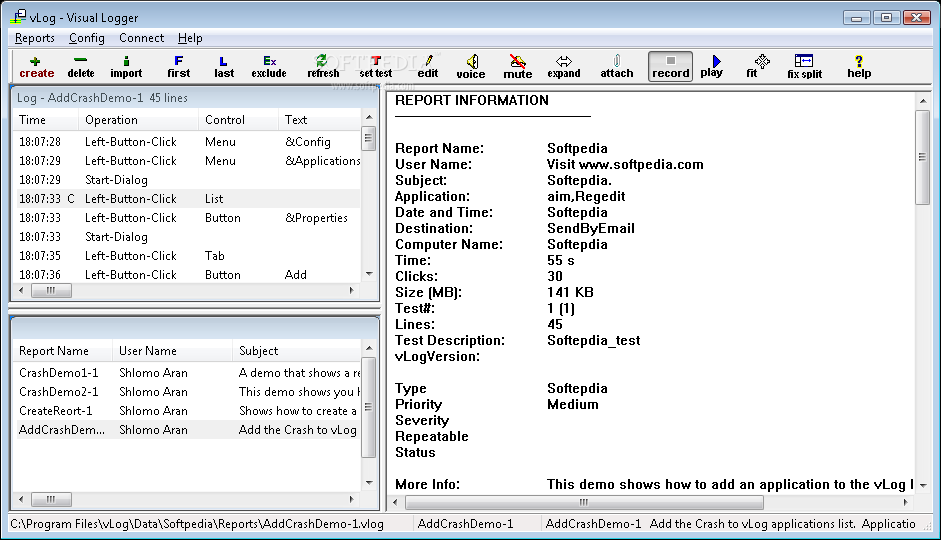Sort log by Time column header
The width and height of the screenshot is (941, 540).
[x=46, y=119]
